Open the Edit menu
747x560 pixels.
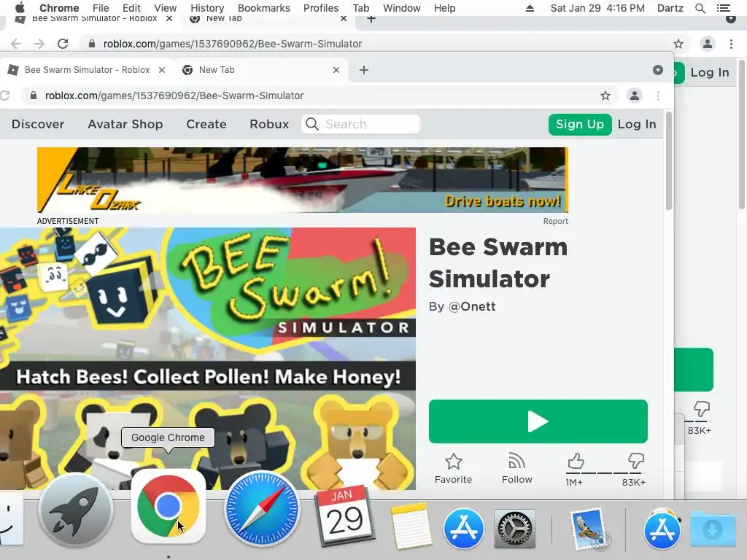131,8
